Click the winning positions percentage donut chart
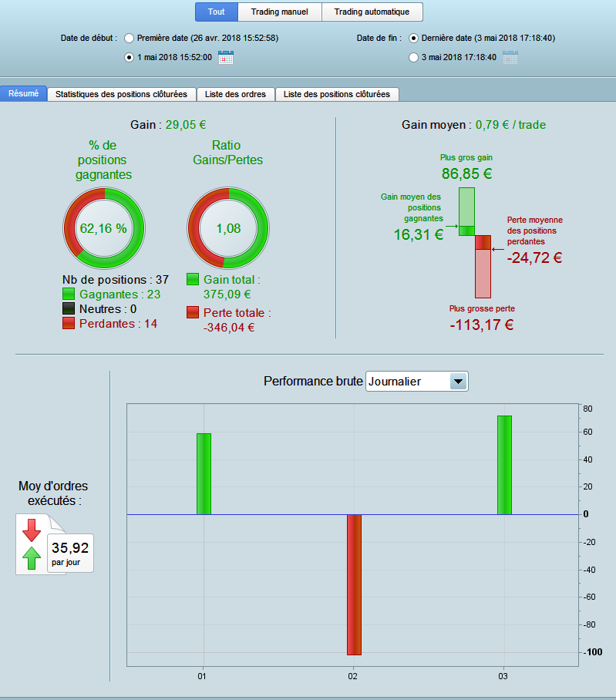The image size is (616, 700). (x=104, y=228)
